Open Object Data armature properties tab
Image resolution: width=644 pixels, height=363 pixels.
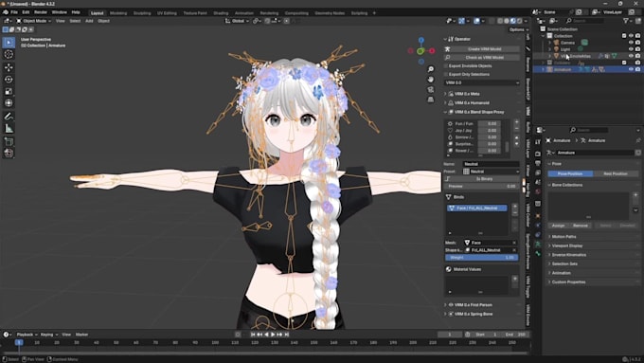click(538, 245)
